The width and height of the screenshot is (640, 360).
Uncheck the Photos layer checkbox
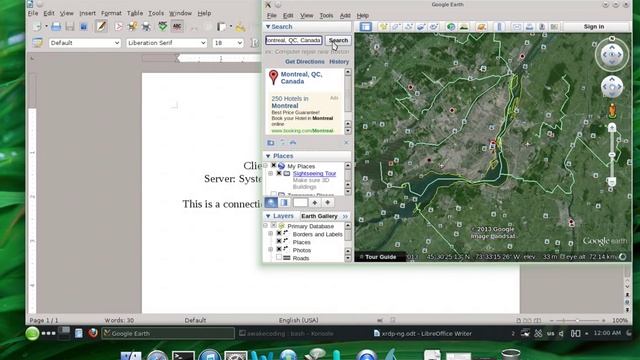click(279, 249)
